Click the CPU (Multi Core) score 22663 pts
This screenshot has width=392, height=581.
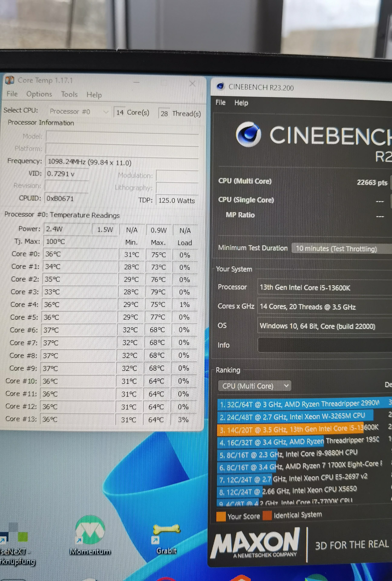[372, 182]
